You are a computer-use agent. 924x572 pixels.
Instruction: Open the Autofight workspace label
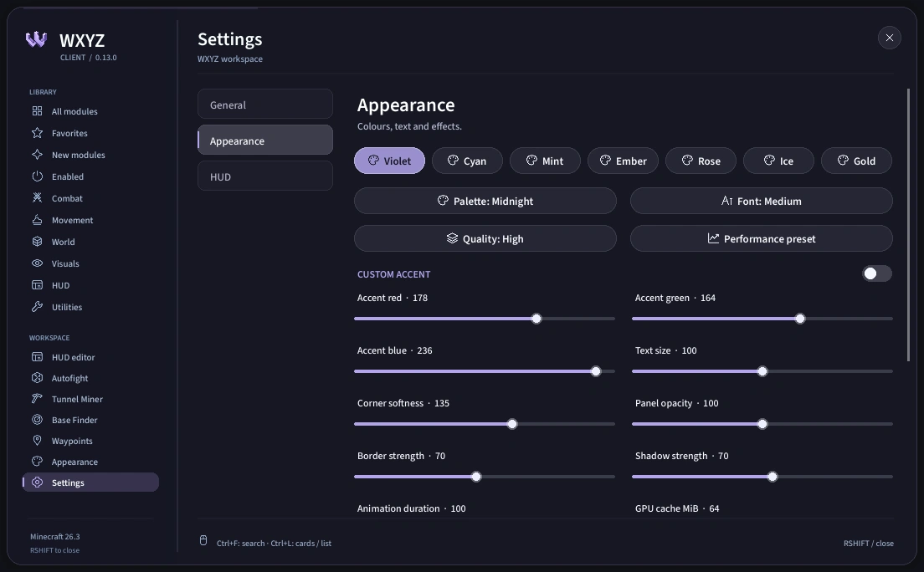pos(69,378)
